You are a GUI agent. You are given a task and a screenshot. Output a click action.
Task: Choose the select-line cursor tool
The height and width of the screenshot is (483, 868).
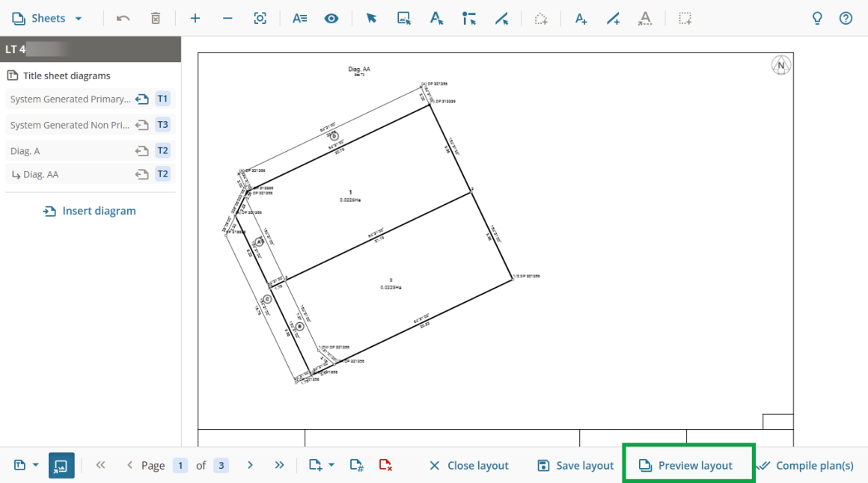pos(501,18)
